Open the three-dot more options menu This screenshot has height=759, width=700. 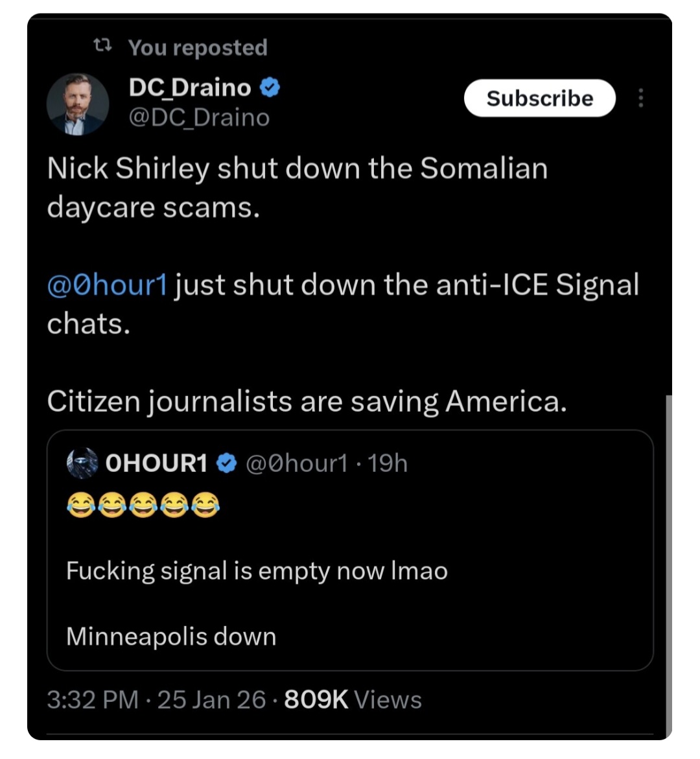(640, 98)
